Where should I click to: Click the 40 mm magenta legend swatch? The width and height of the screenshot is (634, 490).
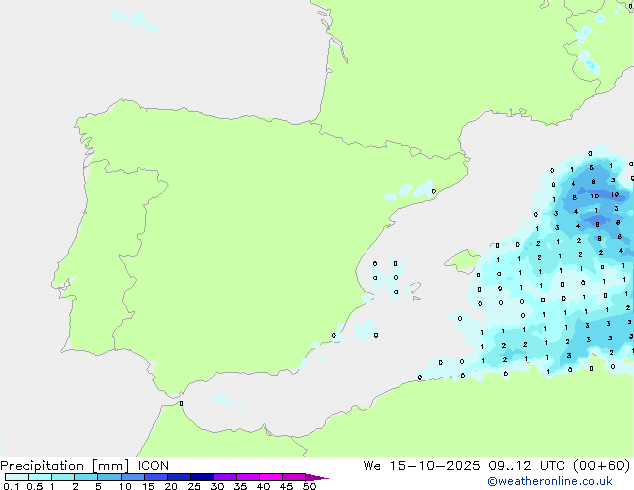pos(271,477)
